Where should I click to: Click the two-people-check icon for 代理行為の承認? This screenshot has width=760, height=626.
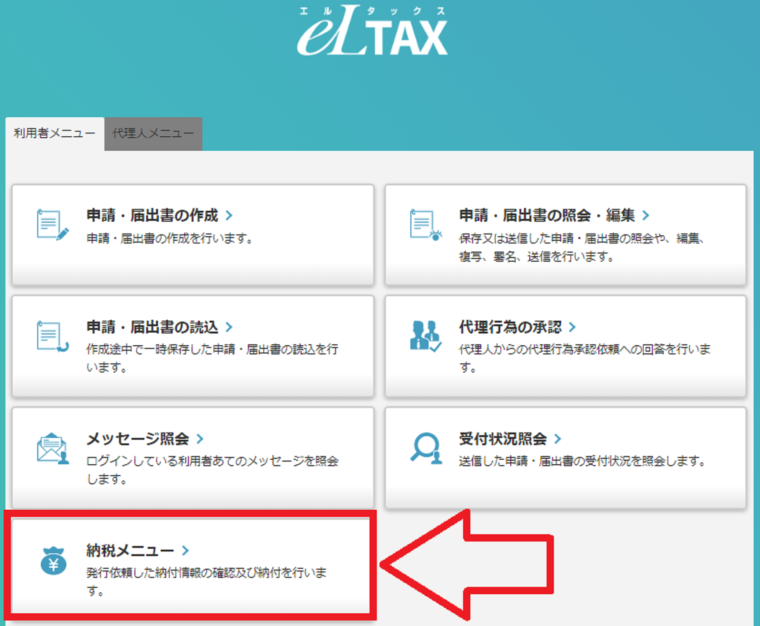click(426, 336)
